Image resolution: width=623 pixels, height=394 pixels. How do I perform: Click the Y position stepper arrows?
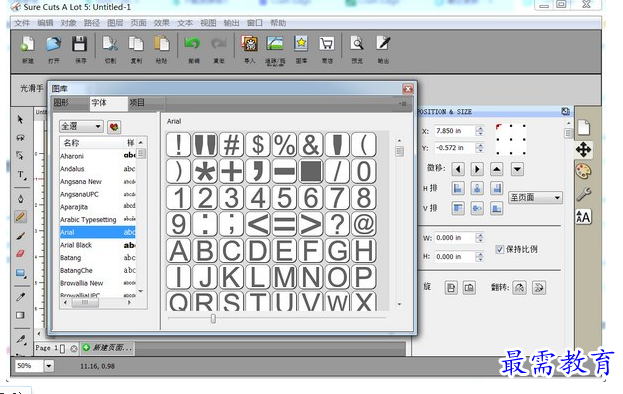click(x=480, y=148)
